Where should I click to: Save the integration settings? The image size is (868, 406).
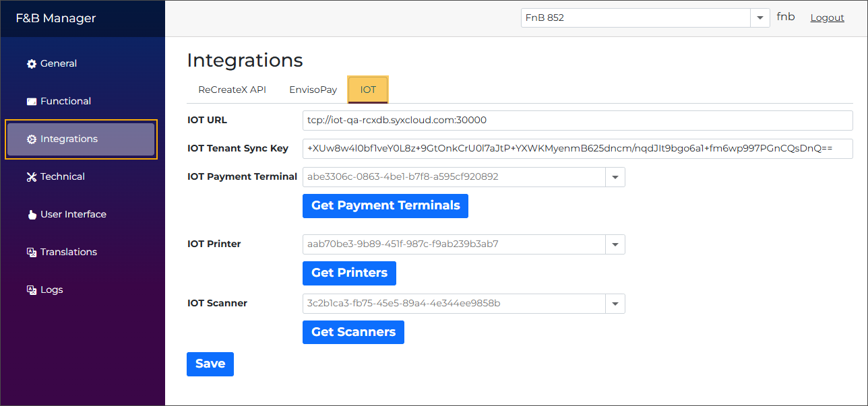(x=210, y=364)
